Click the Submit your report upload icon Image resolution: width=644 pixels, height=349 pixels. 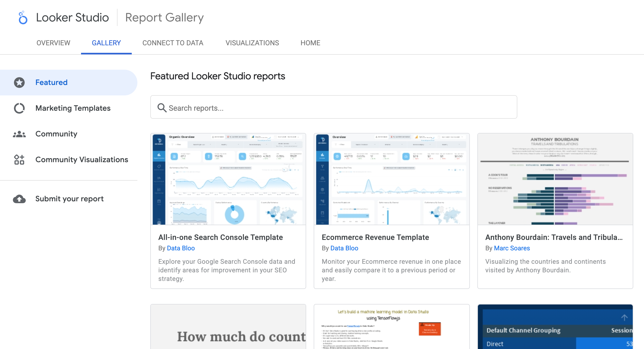point(19,199)
